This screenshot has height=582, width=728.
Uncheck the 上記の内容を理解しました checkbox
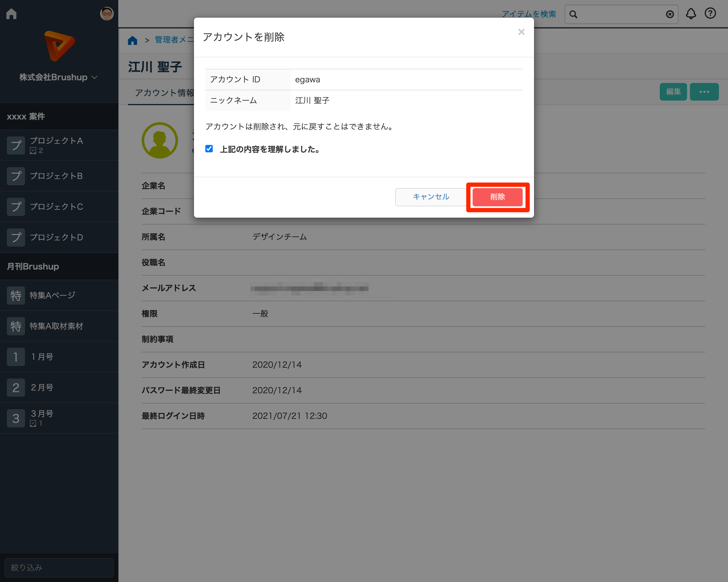(x=209, y=149)
